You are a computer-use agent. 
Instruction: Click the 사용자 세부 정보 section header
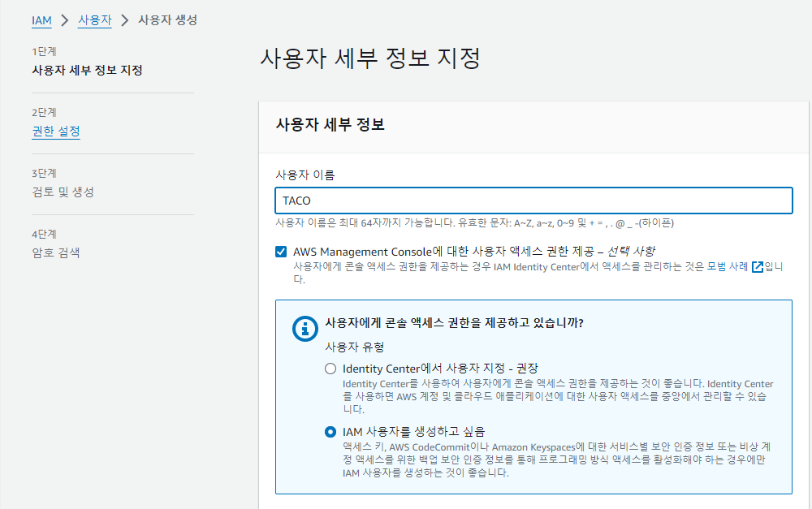click(330, 125)
